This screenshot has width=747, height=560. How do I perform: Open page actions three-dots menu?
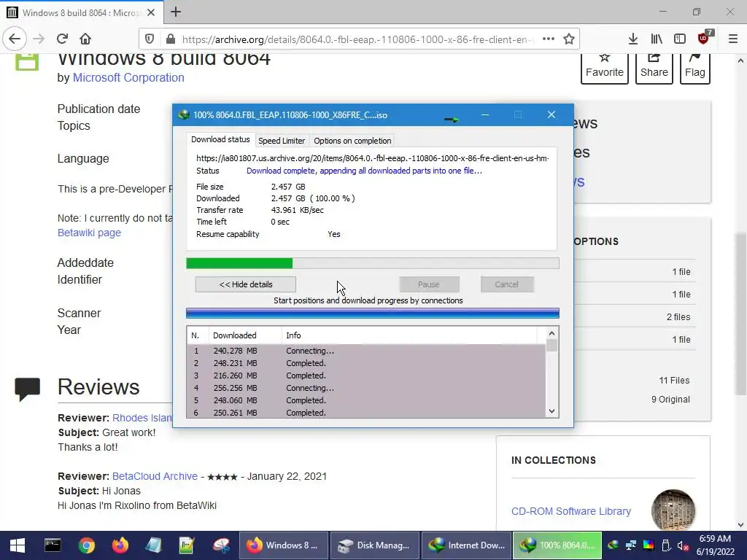[x=549, y=39]
